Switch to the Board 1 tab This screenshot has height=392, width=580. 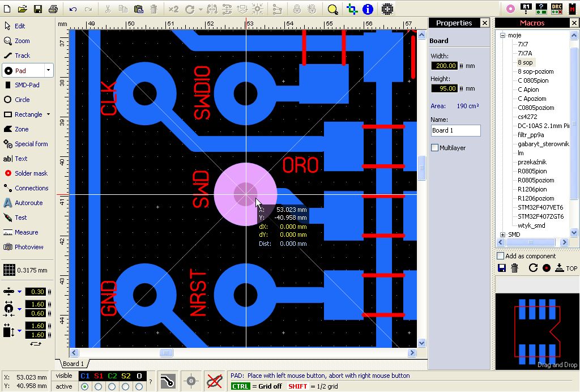pyautogui.click(x=73, y=364)
